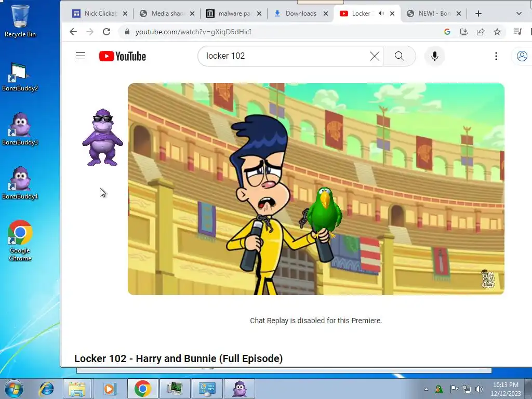Click the BonziBuddy sunglasses gorilla character
The height and width of the screenshot is (399, 532).
(x=102, y=137)
